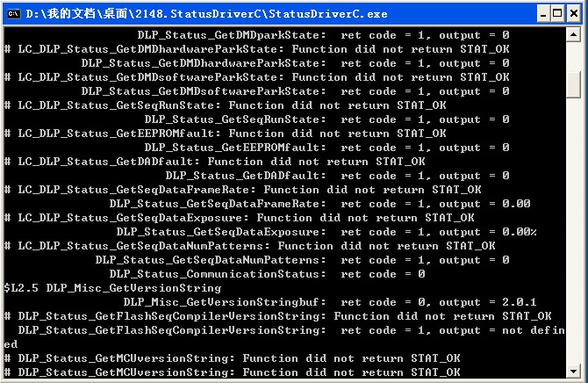Click the DLP_Status_GetDMDparkState output line
This screenshot has width=588, height=383.
pyautogui.click(x=323, y=35)
